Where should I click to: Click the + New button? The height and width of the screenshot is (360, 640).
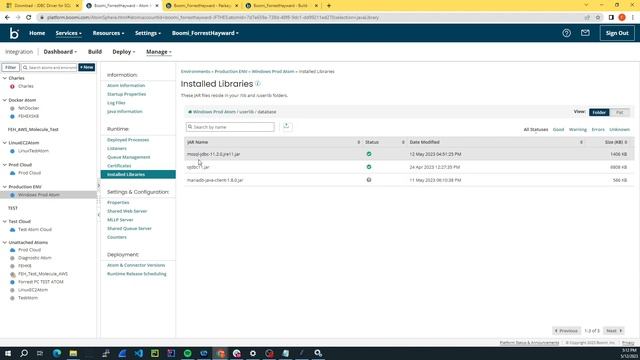click(x=87, y=67)
